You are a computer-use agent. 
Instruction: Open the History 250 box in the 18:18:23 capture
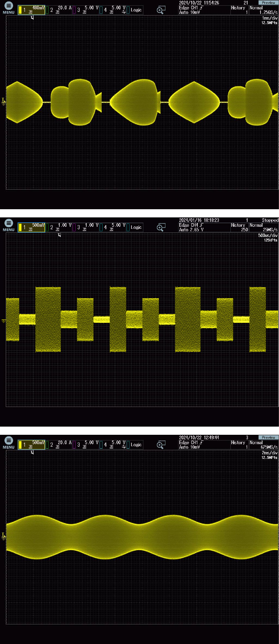point(239,228)
